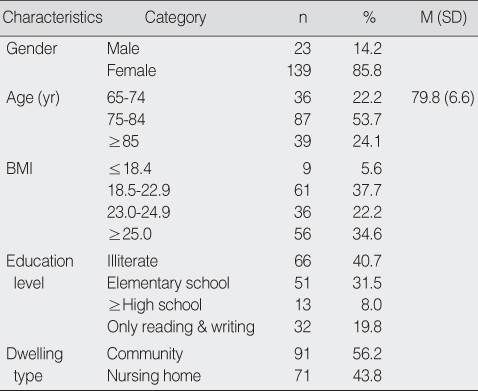Select the BMI row label

click(20, 168)
